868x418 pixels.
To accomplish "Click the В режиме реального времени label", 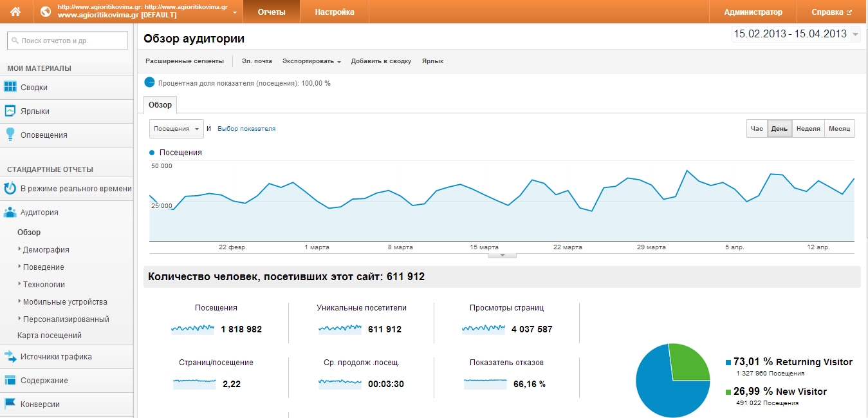I will pos(76,189).
